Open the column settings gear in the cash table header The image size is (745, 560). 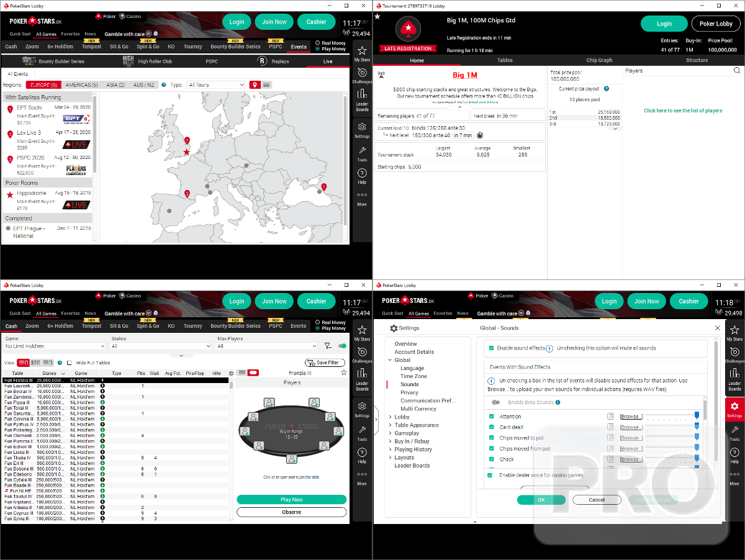coord(232,373)
